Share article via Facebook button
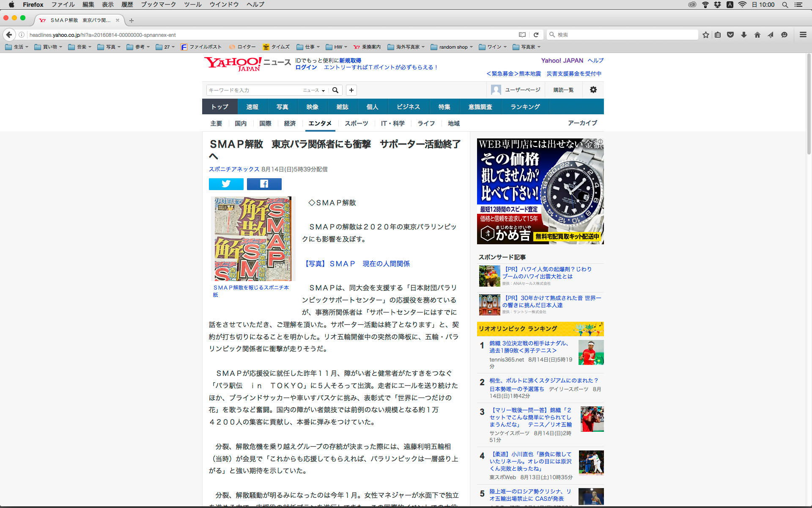The height and width of the screenshot is (508, 812). point(264,184)
